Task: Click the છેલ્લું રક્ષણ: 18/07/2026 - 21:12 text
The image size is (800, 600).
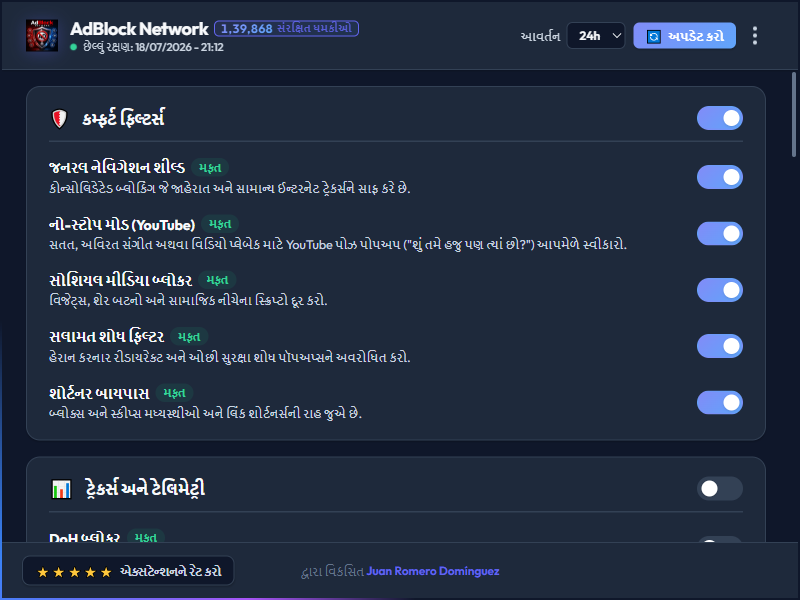Action: point(153,47)
